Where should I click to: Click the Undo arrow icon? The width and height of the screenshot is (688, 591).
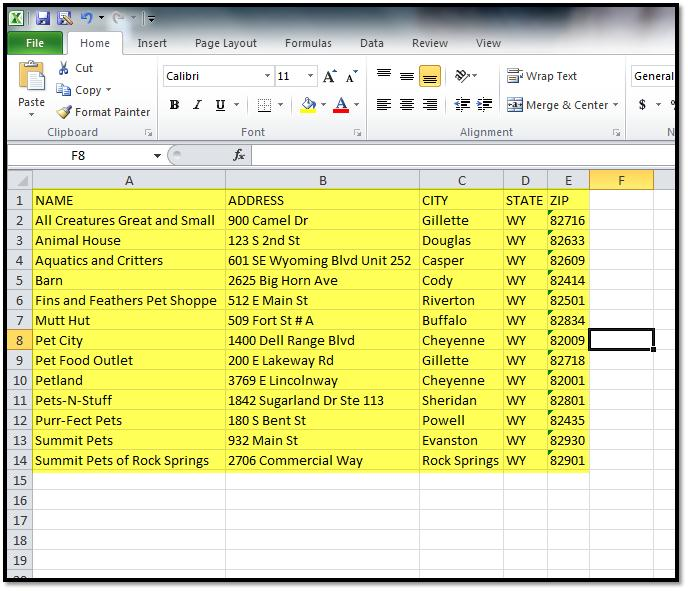pyautogui.click(x=86, y=18)
